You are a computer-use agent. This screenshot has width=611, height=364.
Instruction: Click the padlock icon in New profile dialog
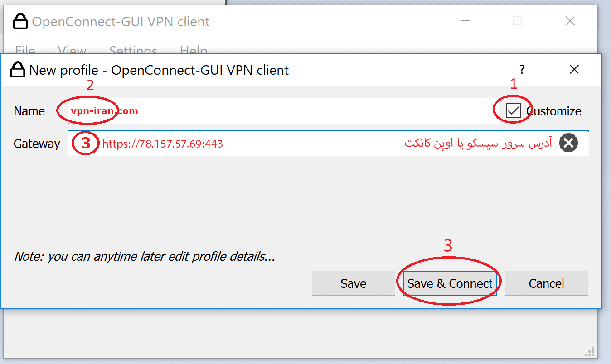click(x=17, y=70)
